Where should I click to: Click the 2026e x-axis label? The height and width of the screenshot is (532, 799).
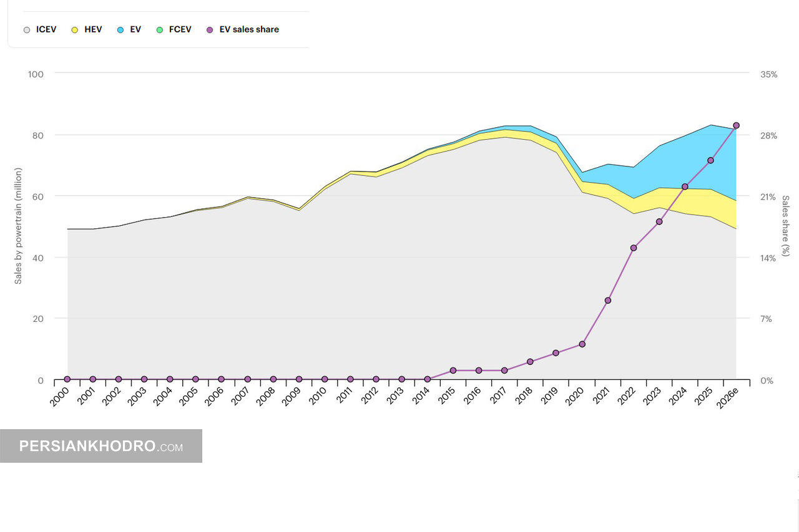[x=728, y=397]
